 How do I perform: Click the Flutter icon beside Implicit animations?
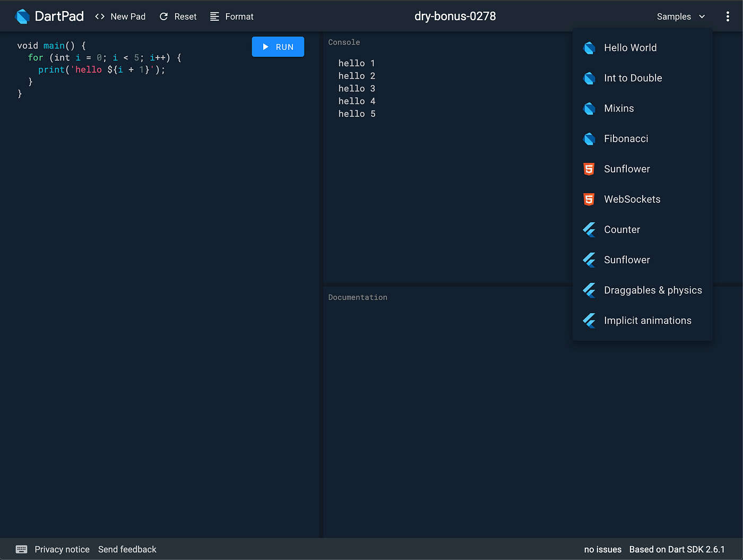click(589, 321)
